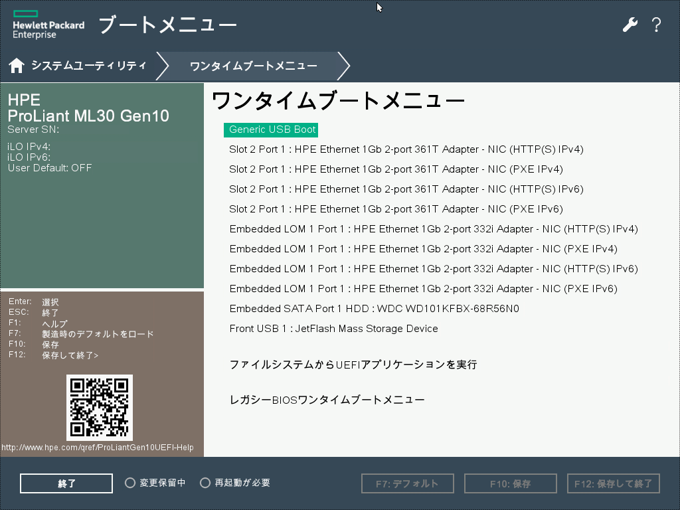This screenshot has height=510, width=680.
Task: Open レガシーBIOSワンタイムブートメニュー
Action: [327, 399]
